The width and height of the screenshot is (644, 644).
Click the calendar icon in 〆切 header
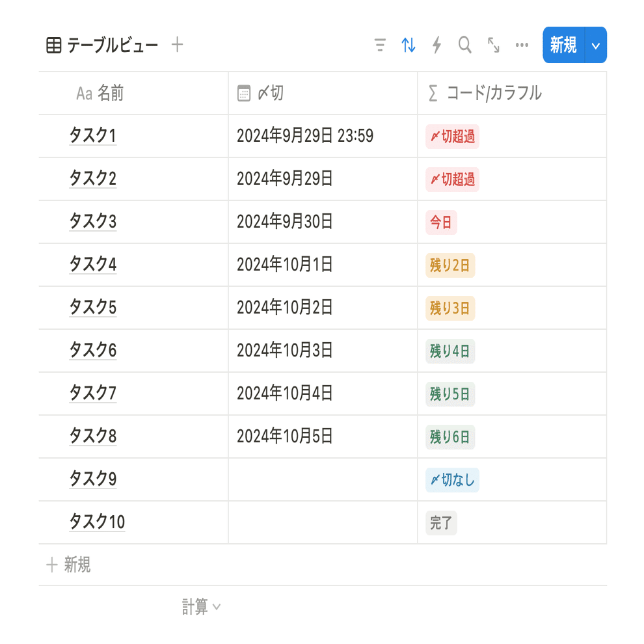pyautogui.click(x=243, y=93)
